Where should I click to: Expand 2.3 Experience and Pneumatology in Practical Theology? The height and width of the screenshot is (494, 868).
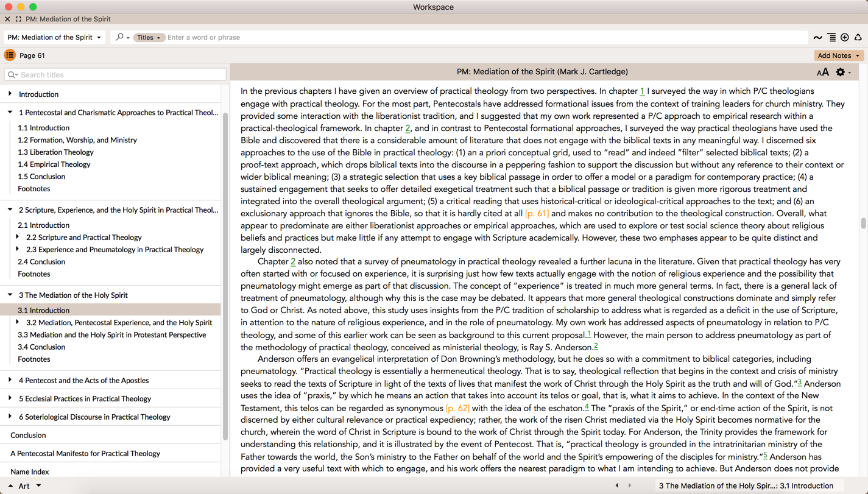pos(18,249)
